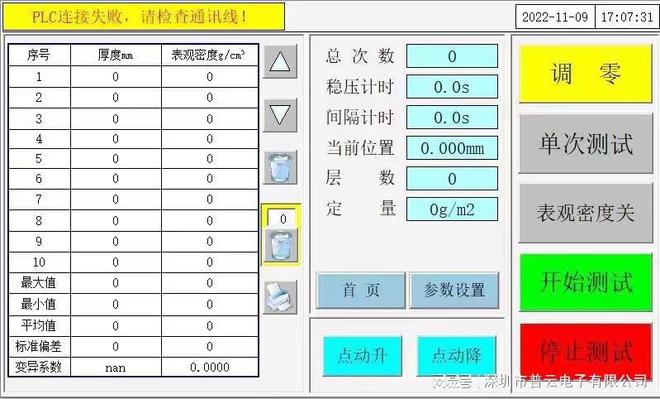Click the up arrow to page up
The height and width of the screenshot is (399, 660).
pyautogui.click(x=280, y=62)
